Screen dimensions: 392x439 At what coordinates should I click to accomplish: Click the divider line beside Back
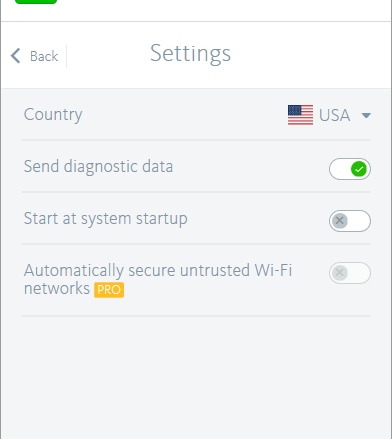point(66,56)
